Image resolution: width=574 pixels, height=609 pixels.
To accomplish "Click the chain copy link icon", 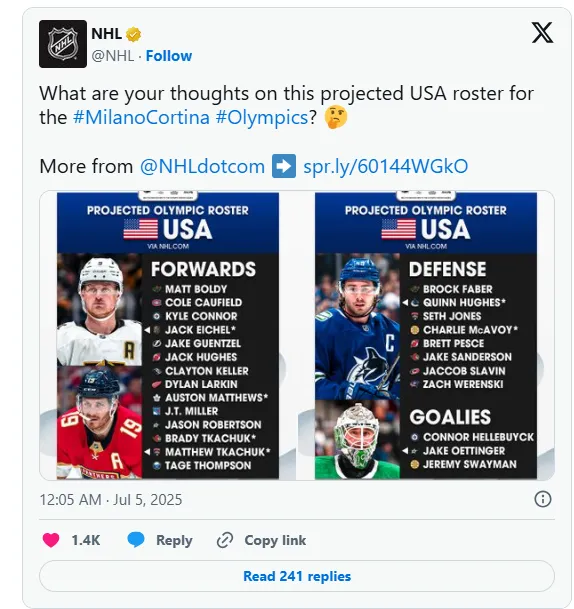I will pos(224,540).
